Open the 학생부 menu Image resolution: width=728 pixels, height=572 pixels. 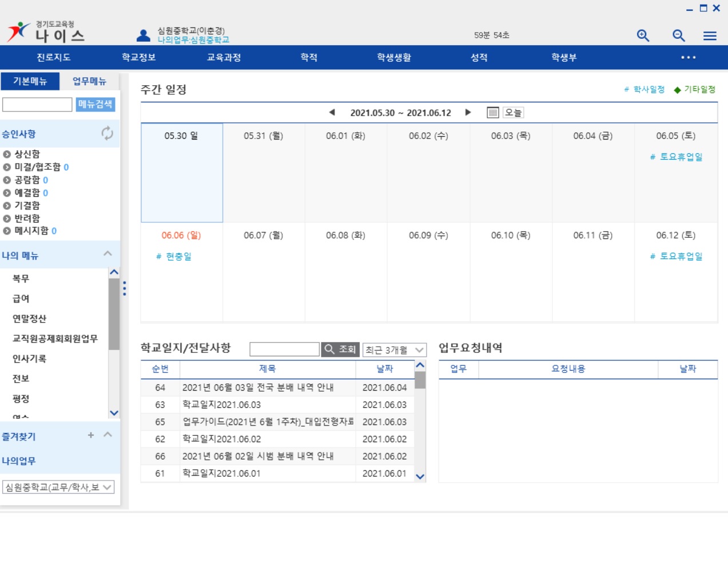coord(564,57)
